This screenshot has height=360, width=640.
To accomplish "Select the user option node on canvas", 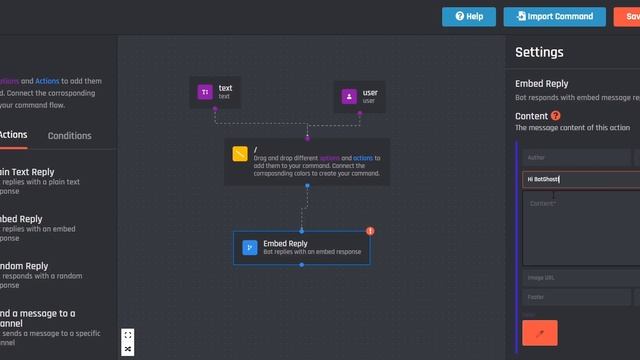I will 360,97.
